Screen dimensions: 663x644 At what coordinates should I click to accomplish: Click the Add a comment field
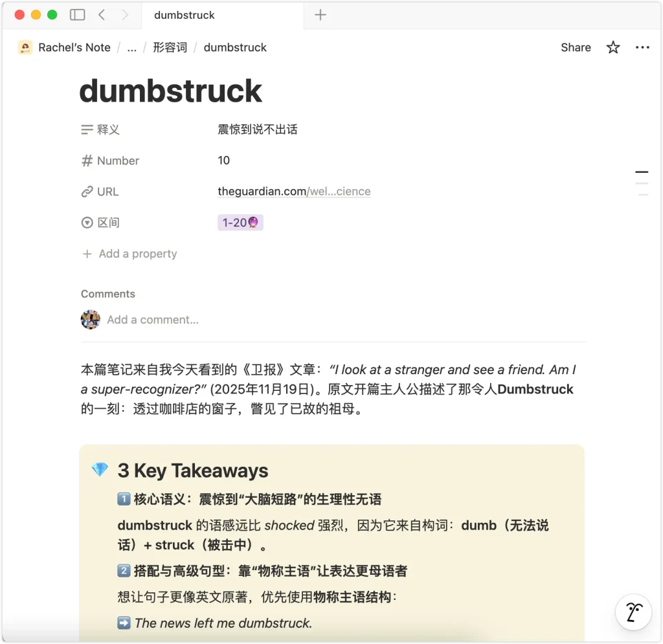point(153,319)
